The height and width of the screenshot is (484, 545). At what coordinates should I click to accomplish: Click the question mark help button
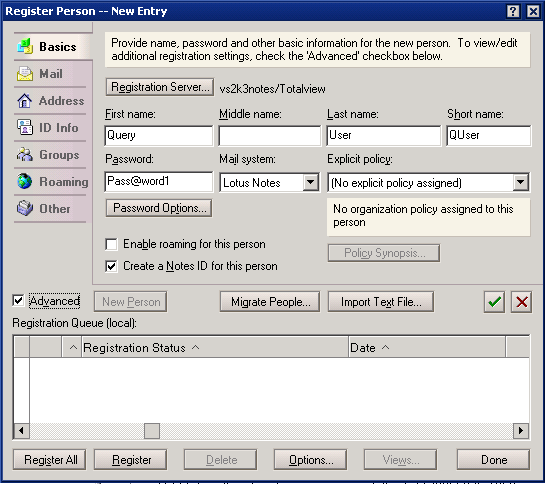[513, 11]
